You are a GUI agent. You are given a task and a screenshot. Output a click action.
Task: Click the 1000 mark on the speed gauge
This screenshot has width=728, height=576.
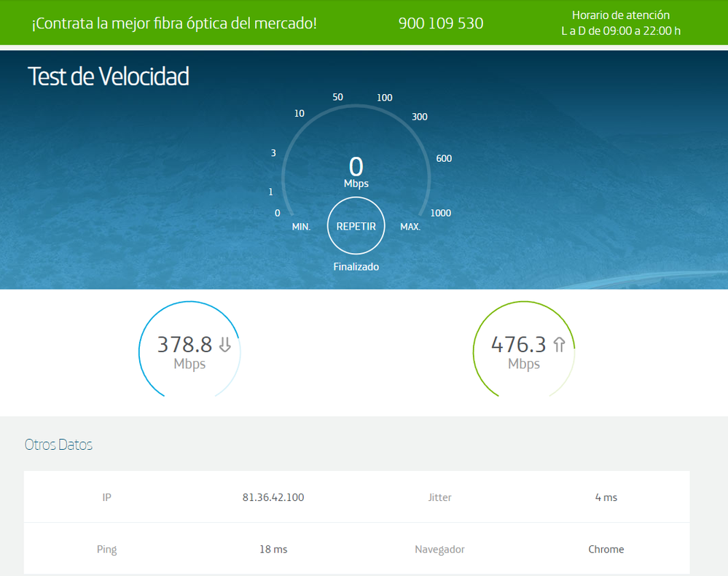[440, 213]
